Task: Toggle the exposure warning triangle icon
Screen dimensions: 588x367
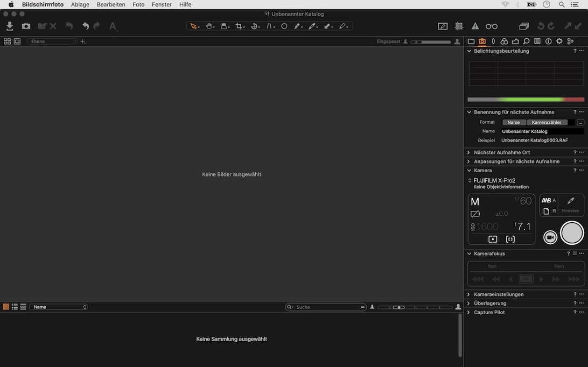Action: pos(475,26)
